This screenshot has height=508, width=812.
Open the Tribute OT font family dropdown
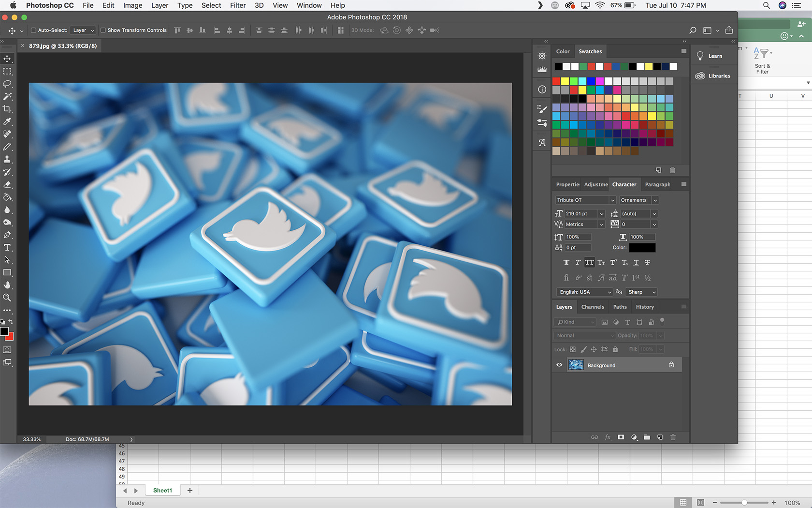[585, 200]
